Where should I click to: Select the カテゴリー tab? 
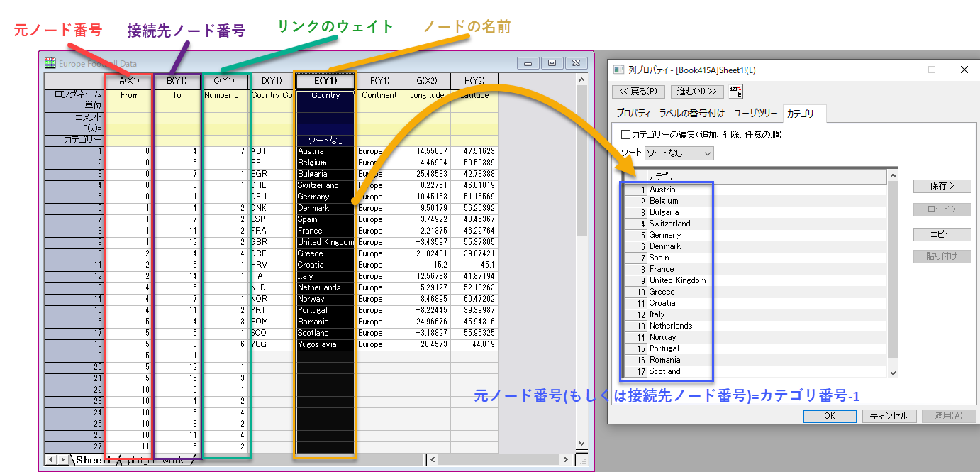click(x=803, y=114)
